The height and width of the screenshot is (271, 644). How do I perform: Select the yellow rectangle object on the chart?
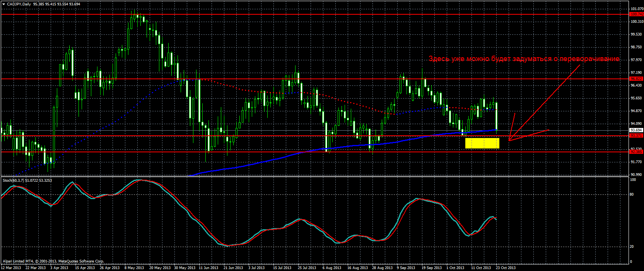click(x=482, y=143)
